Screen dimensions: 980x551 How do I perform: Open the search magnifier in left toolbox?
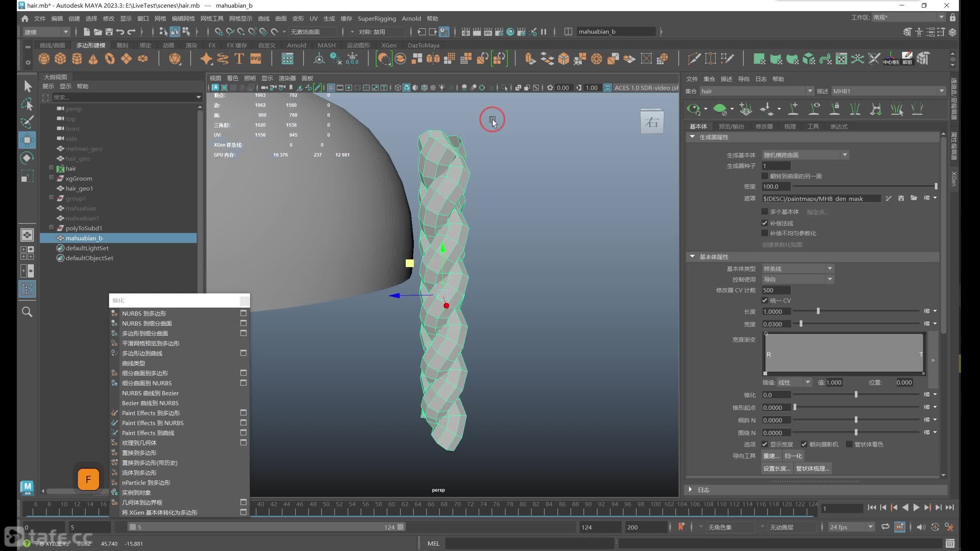click(27, 312)
